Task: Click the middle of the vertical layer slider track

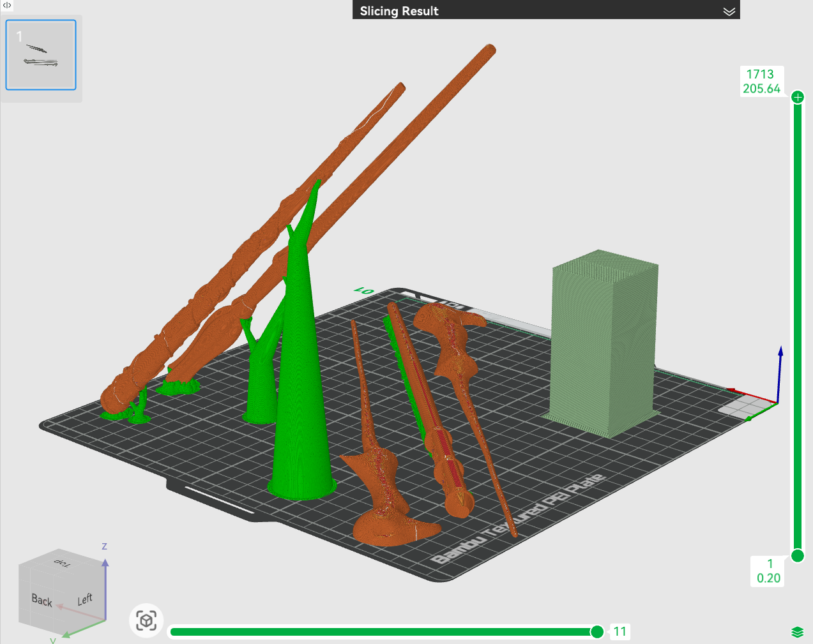Action: [798, 326]
